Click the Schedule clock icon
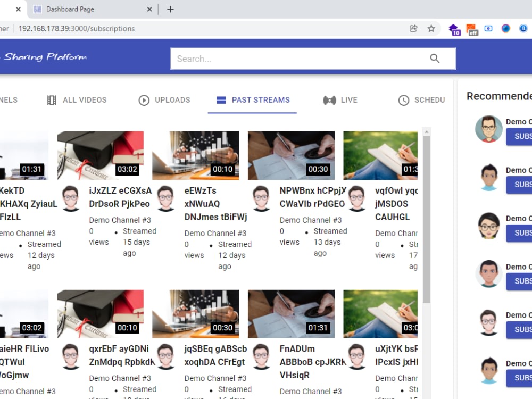This screenshot has width=532, height=399. pos(403,100)
